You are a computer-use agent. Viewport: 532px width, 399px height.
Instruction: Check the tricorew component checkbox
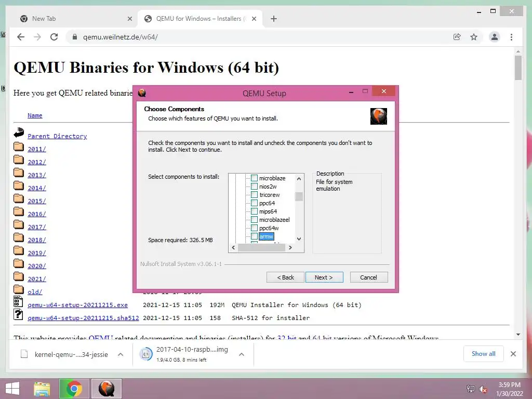click(x=254, y=195)
